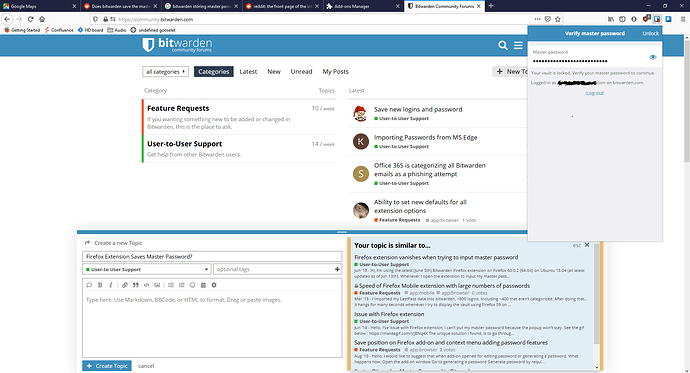690x373 pixels.
Task: Insert a date using the calendar icon
Action: tap(203, 285)
